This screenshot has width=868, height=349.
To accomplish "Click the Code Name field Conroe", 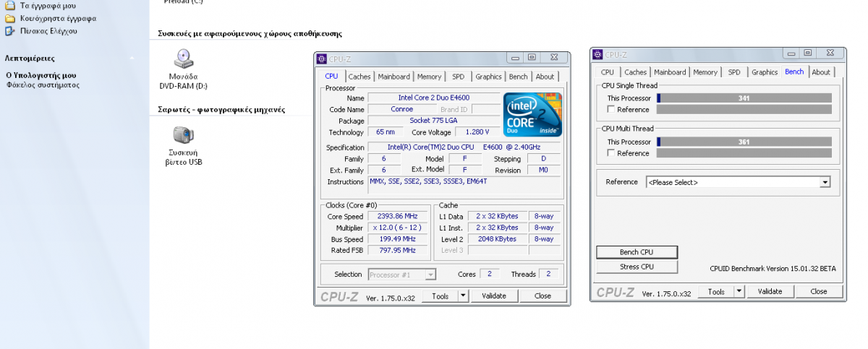I will tap(401, 109).
